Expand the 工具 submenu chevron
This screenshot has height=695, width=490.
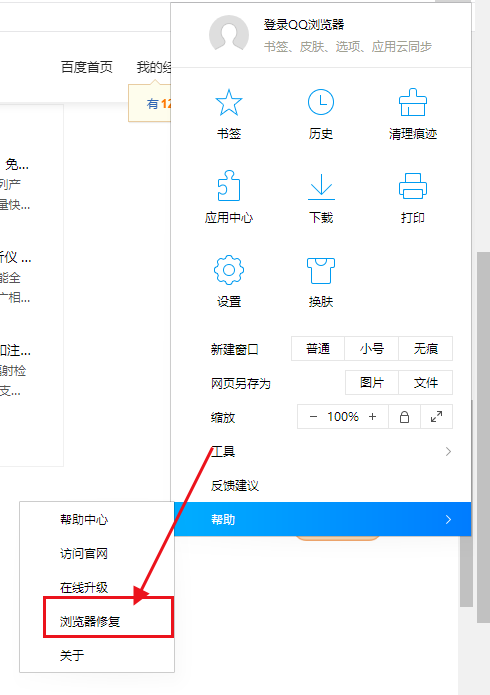click(x=448, y=451)
